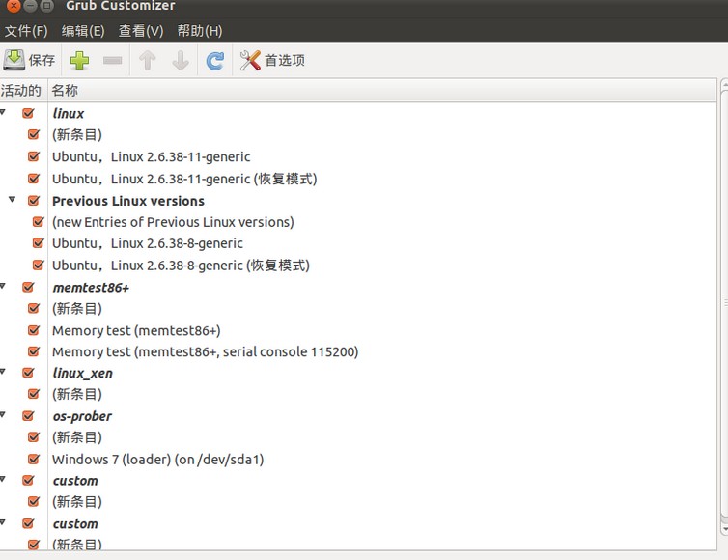Uncheck the Windows 7 (loader) entry checkbox

click(x=34, y=459)
